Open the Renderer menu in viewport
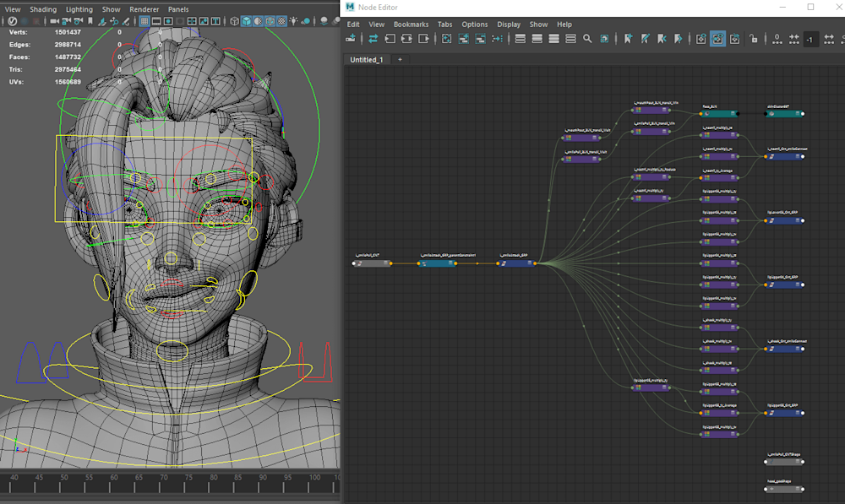Image resolution: width=845 pixels, height=504 pixels. pyautogui.click(x=144, y=9)
